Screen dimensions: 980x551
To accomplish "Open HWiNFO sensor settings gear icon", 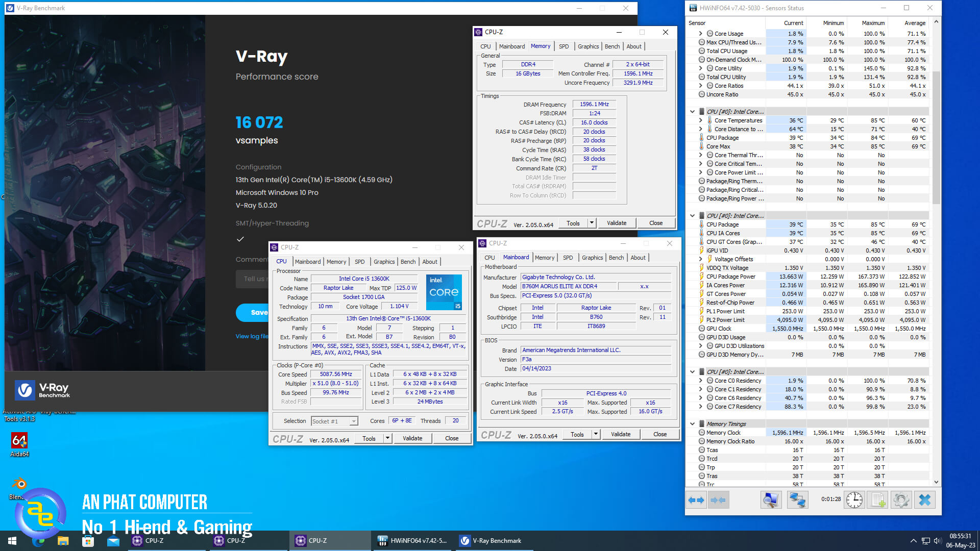I will click(901, 500).
